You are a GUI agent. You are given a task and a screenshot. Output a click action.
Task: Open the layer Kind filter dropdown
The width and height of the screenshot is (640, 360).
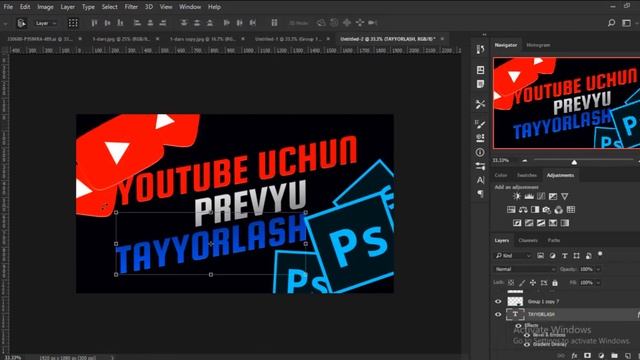point(513,256)
